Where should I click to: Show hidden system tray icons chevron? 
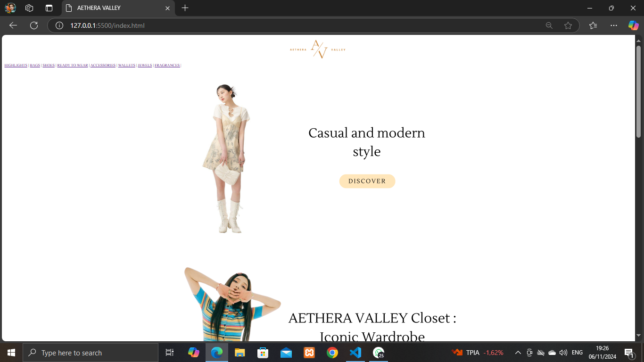518,353
